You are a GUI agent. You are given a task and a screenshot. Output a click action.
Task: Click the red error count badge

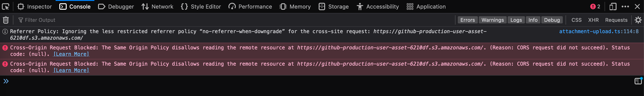[x=595, y=6]
